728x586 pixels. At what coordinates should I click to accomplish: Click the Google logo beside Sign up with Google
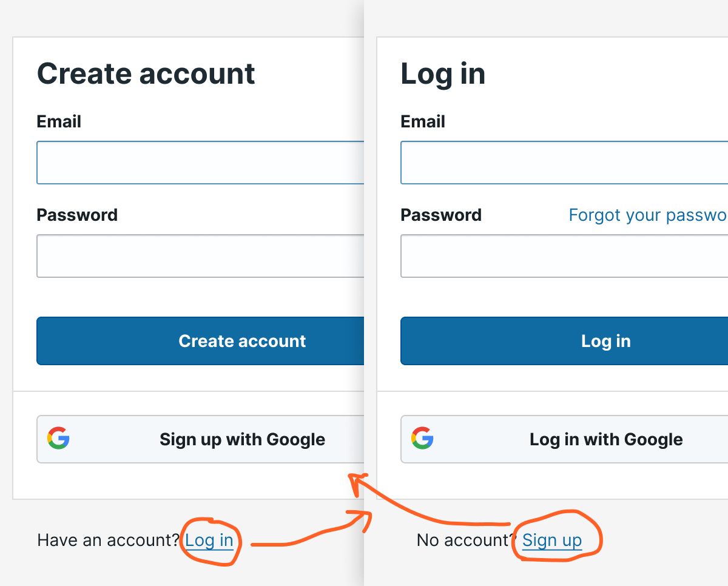click(58, 438)
